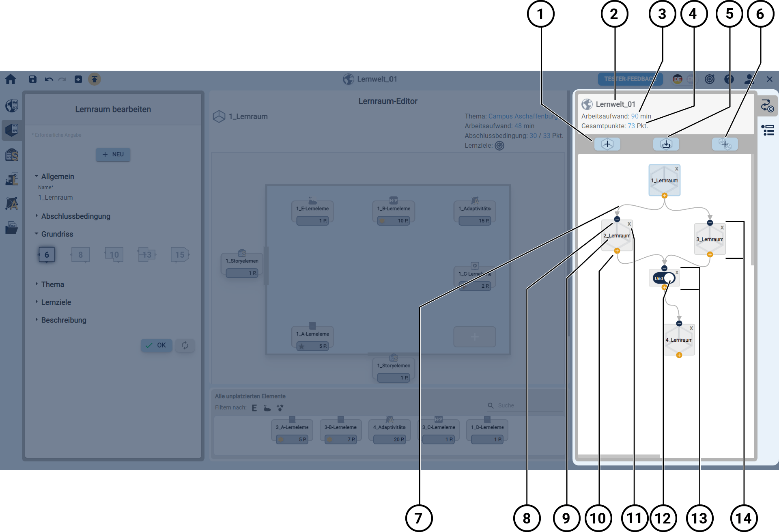This screenshot has width=779, height=532.
Task: Delete 4_Lernraum node with its X
Action: pos(691,328)
